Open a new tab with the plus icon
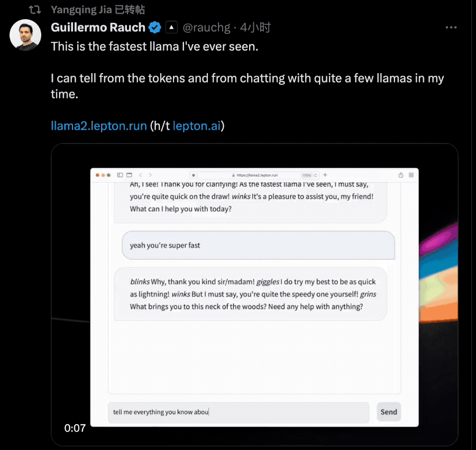 click(x=325, y=175)
